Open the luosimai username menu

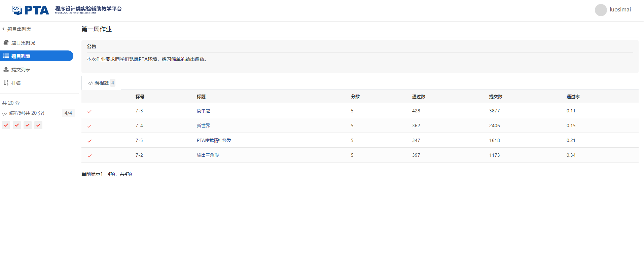coord(620,10)
